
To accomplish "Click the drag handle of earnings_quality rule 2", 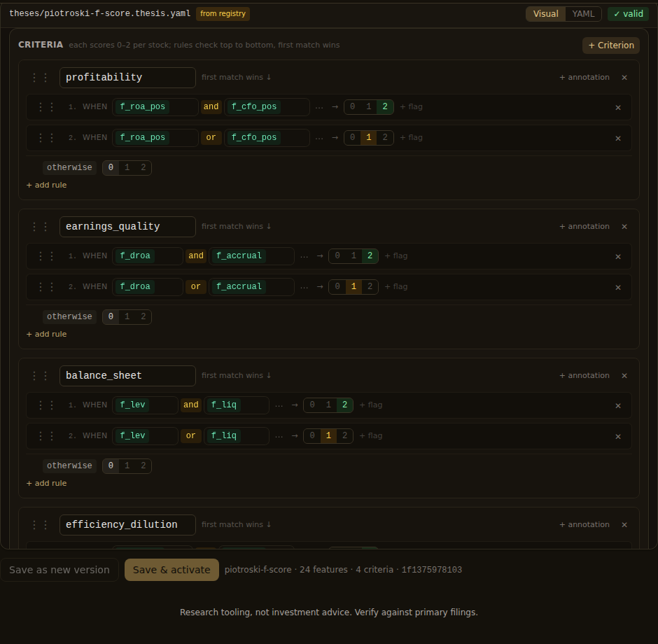I will (46, 286).
